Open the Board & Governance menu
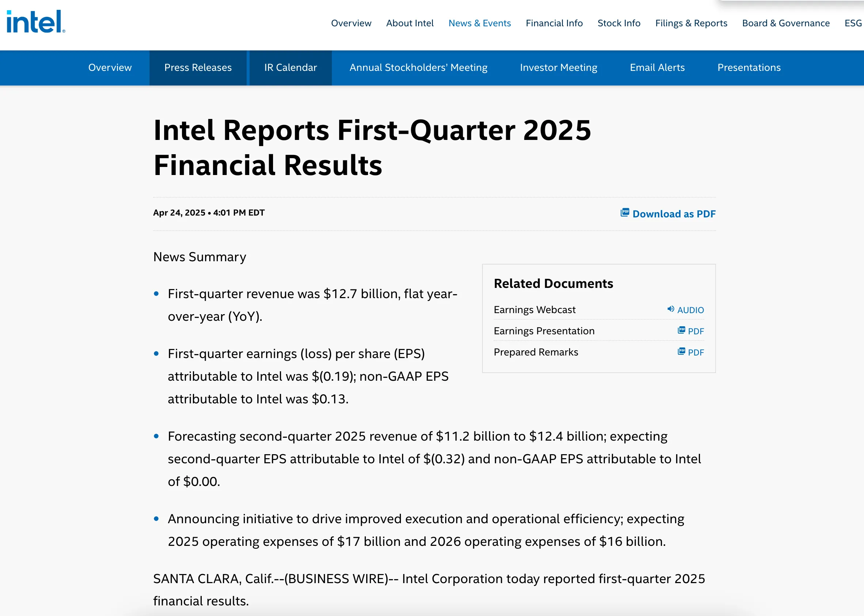The image size is (864, 616). (x=786, y=23)
